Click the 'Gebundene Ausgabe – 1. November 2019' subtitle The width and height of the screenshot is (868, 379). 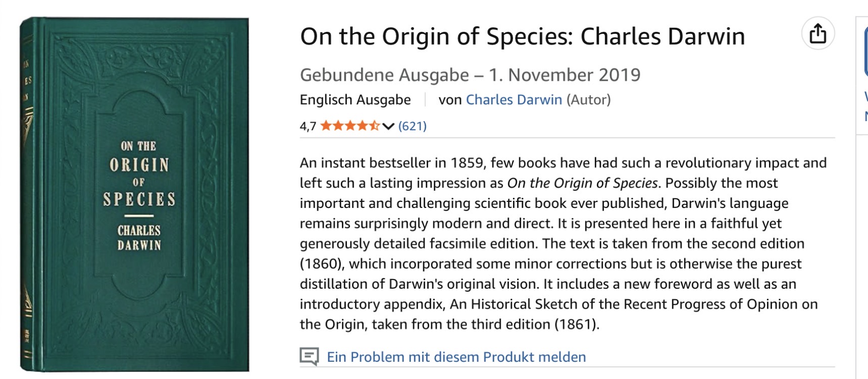tap(470, 75)
